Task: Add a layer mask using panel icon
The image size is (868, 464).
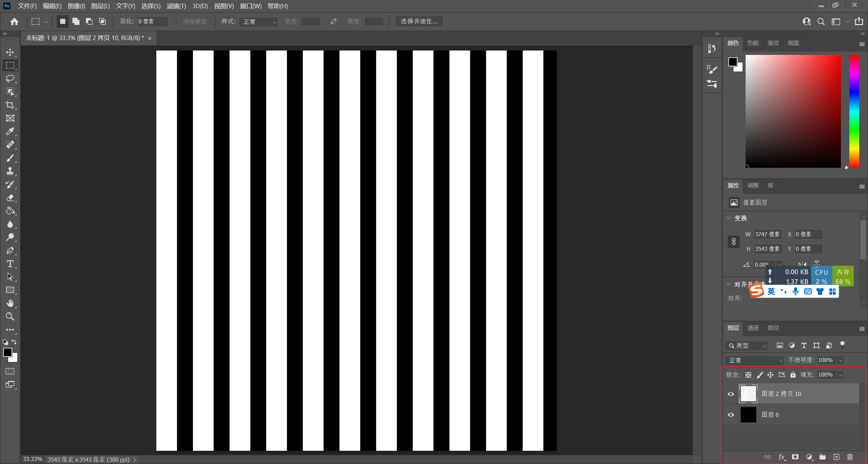Action: pos(795,457)
